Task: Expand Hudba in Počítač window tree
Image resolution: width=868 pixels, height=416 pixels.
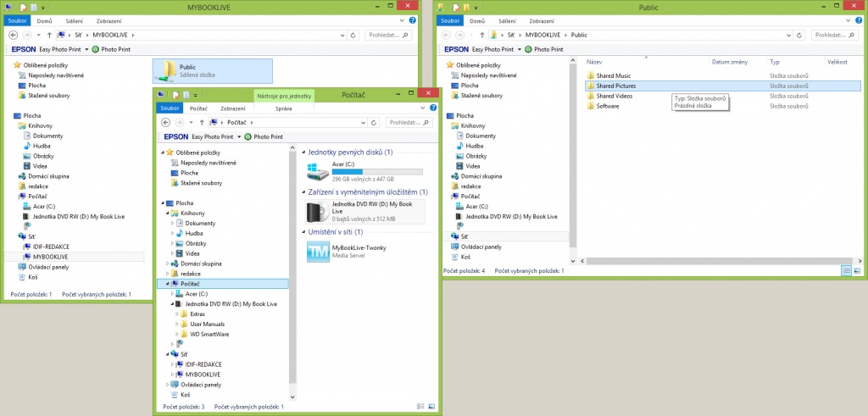Action: click(x=172, y=234)
